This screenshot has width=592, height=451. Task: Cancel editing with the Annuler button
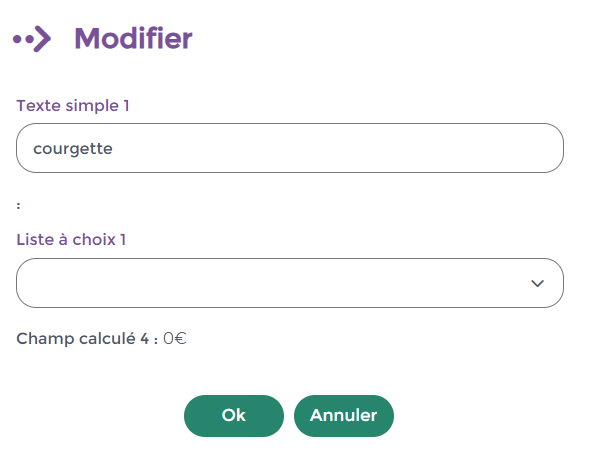[344, 416]
